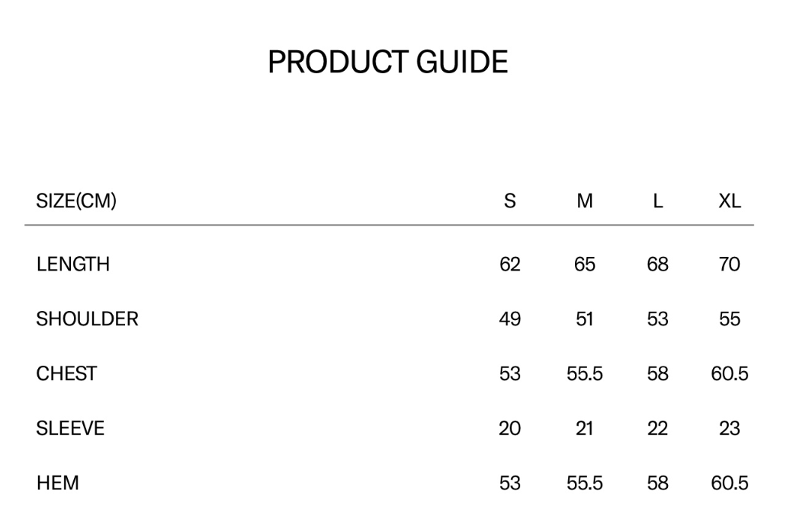793x532 pixels.
Task: Click the M size column header
Action: tap(585, 200)
